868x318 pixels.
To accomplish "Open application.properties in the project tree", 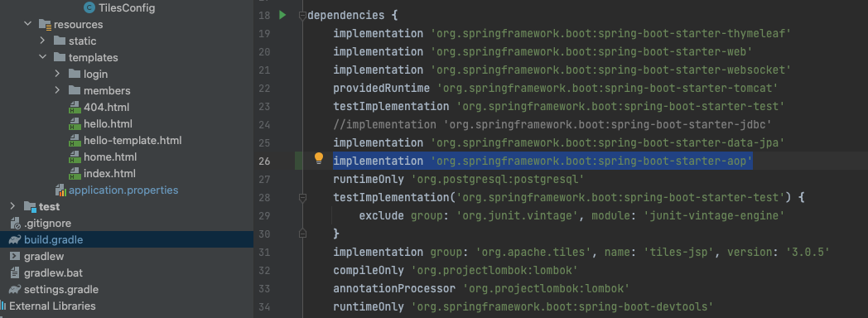I will 123,190.
